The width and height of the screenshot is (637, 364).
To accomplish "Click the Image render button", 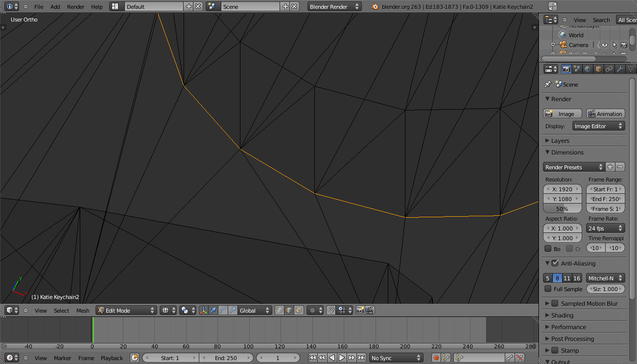I will [x=562, y=114].
